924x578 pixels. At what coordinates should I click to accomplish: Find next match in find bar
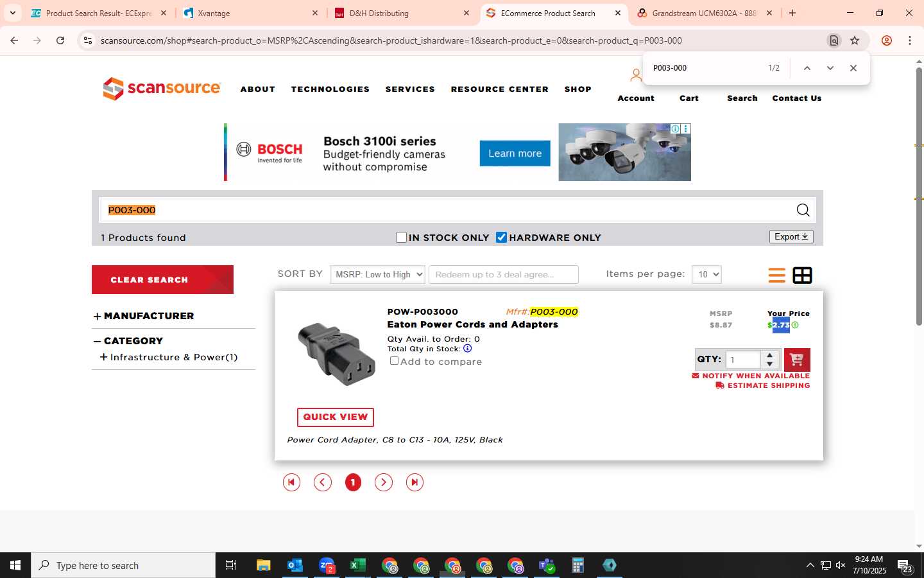click(x=830, y=68)
